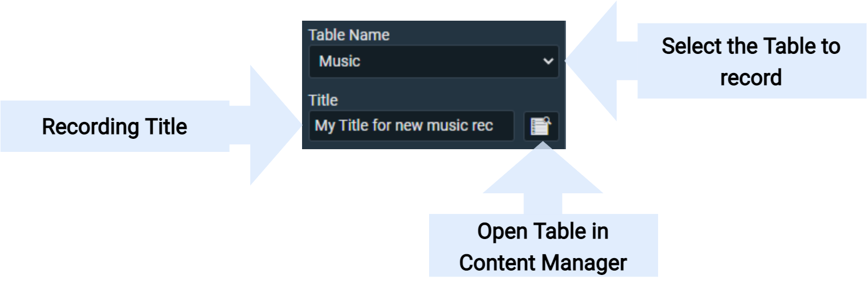The height and width of the screenshot is (294, 868).
Task: Click into the Title text field
Action: pos(411,126)
